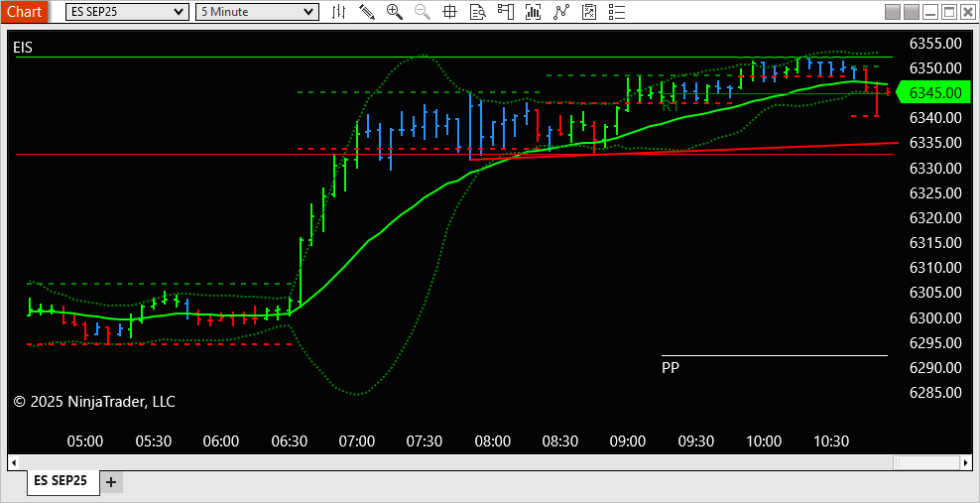Screen dimensions: 980x503
Task: Click the 6300.00 price axis label
Action: pyautogui.click(x=935, y=318)
